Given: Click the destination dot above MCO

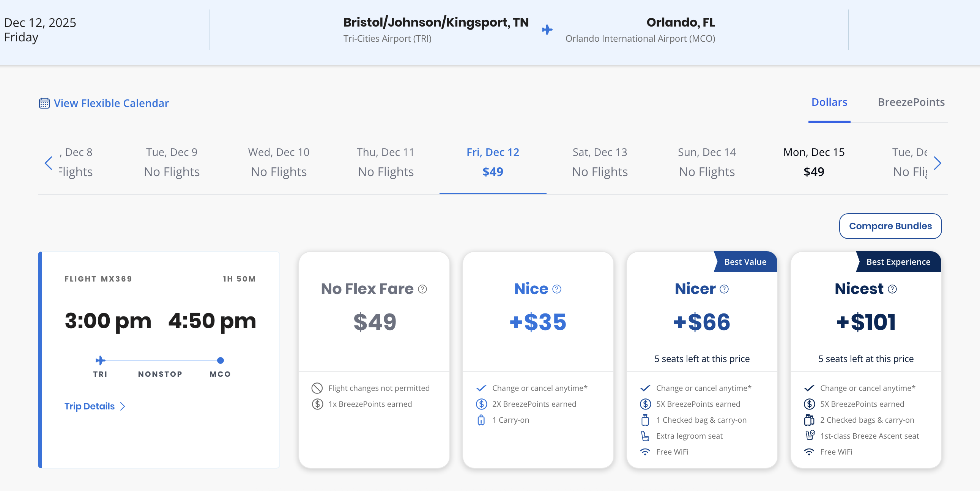Looking at the screenshot, I should coord(220,360).
